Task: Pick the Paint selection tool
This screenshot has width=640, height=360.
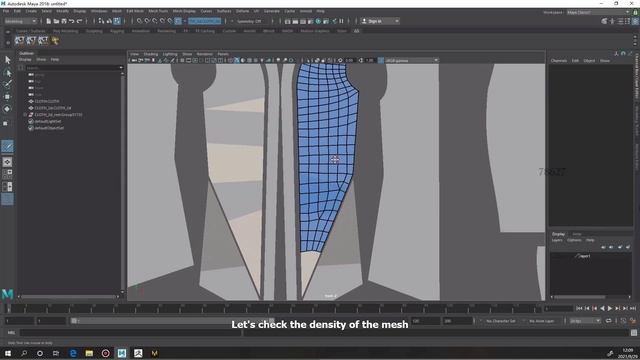Action: click(7, 84)
